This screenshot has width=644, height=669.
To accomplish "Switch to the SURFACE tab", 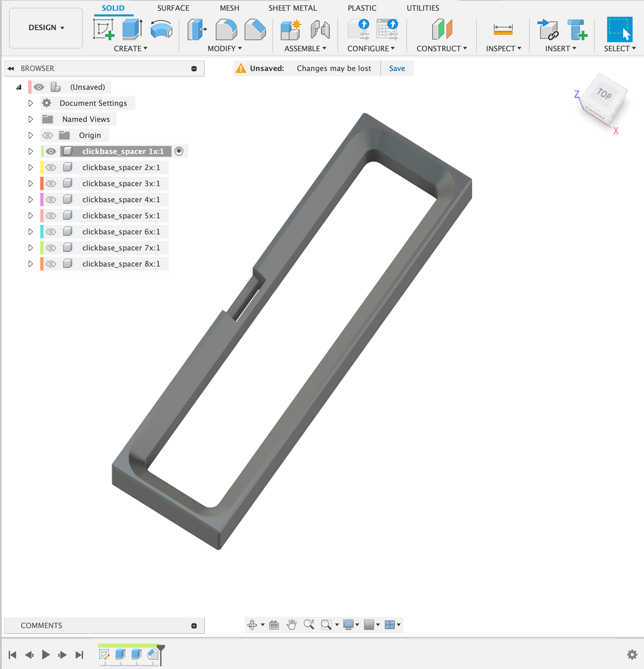I will (x=173, y=8).
